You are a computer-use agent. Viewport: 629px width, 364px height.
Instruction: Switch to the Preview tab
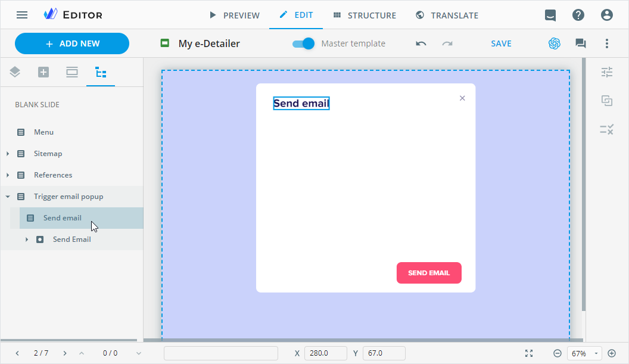234,15
